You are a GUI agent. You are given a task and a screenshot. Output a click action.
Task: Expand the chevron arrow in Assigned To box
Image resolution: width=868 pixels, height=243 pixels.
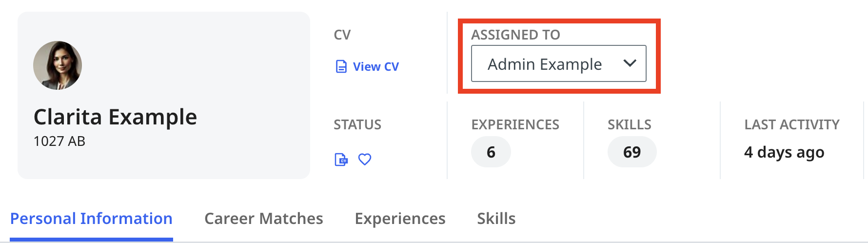pyautogui.click(x=630, y=63)
